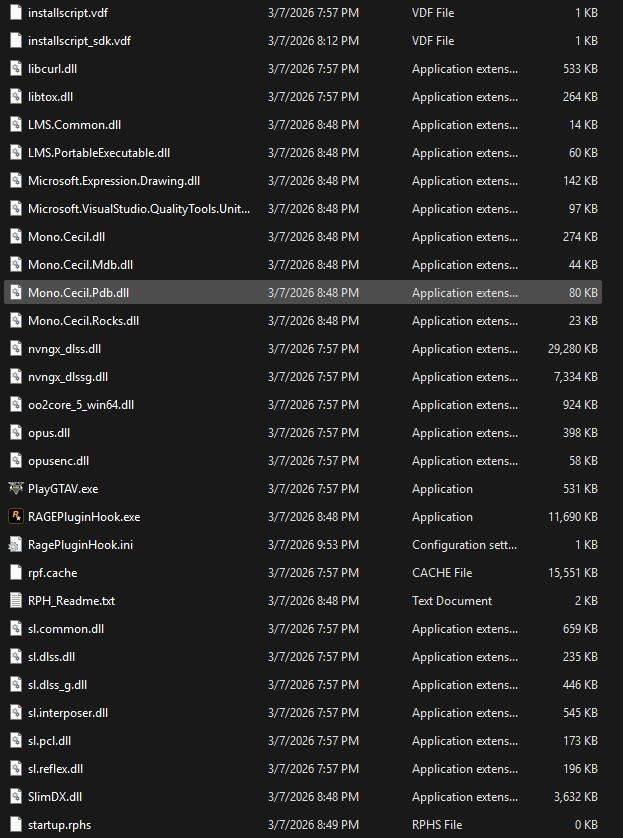Screen dimensions: 623x838
Task: Click the nvngx_dlss.dll file icon
Action: (x=16, y=348)
